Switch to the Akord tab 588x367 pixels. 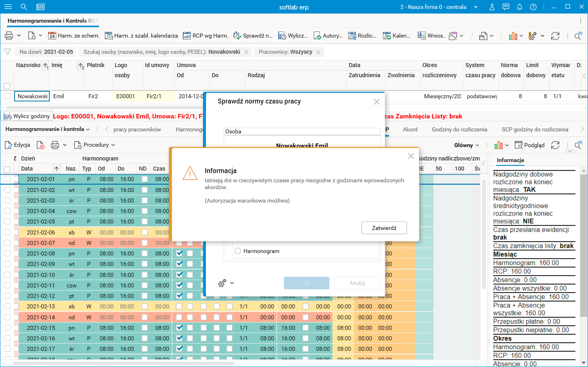coord(410,129)
